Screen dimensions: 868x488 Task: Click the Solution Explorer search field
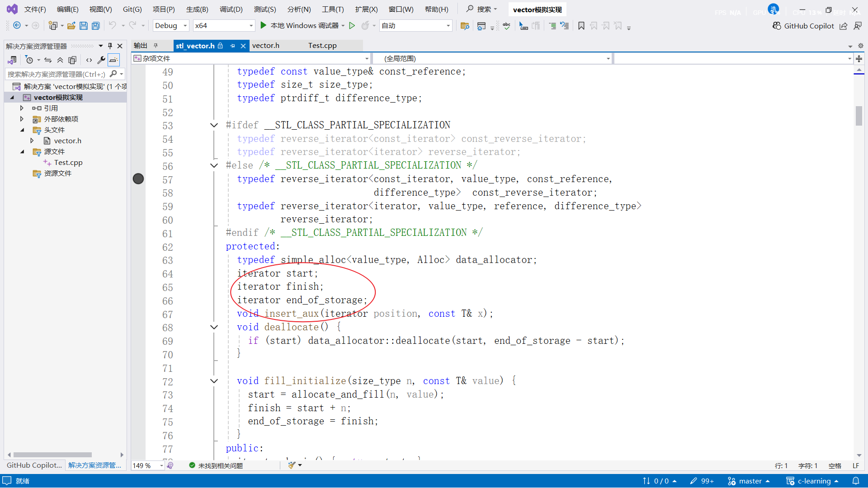click(57, 74)
